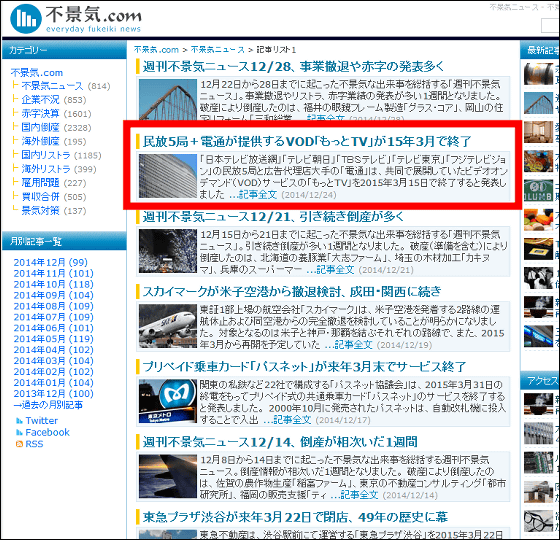Open 2014年07月 monthly archive
Screen dimensions: 560x540
(x=54, y=317)
